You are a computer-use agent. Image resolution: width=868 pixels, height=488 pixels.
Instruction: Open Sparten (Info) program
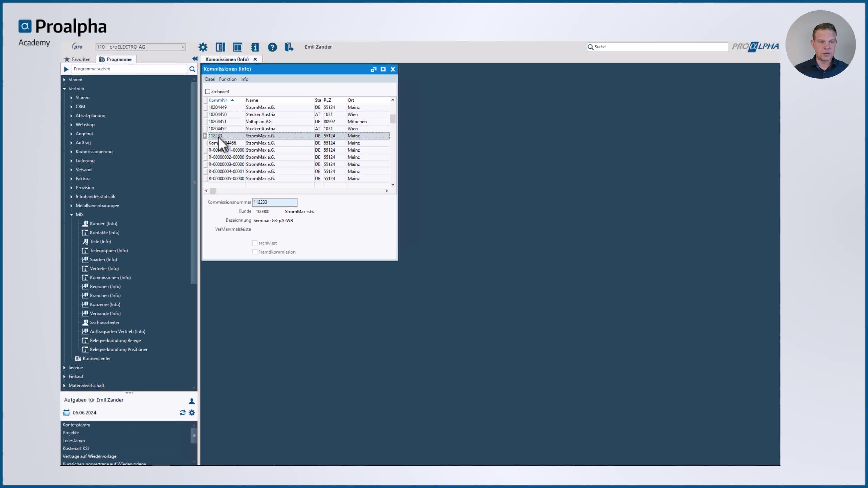[x=103, y=260]
